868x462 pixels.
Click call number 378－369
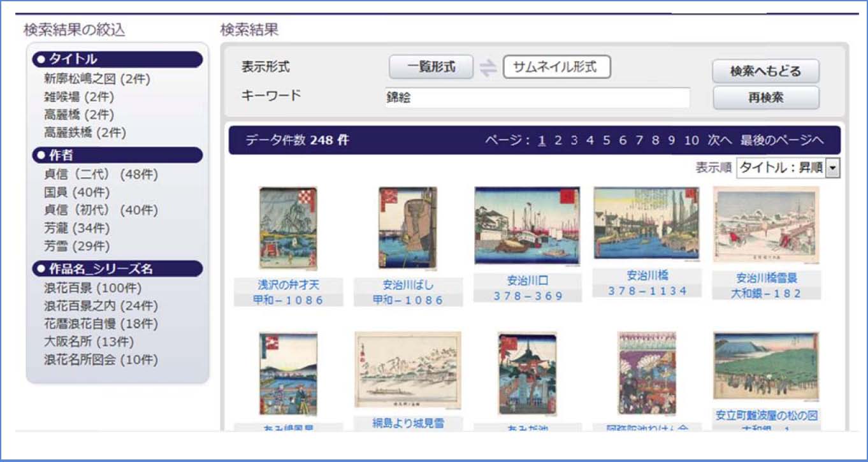click(527, 296)
